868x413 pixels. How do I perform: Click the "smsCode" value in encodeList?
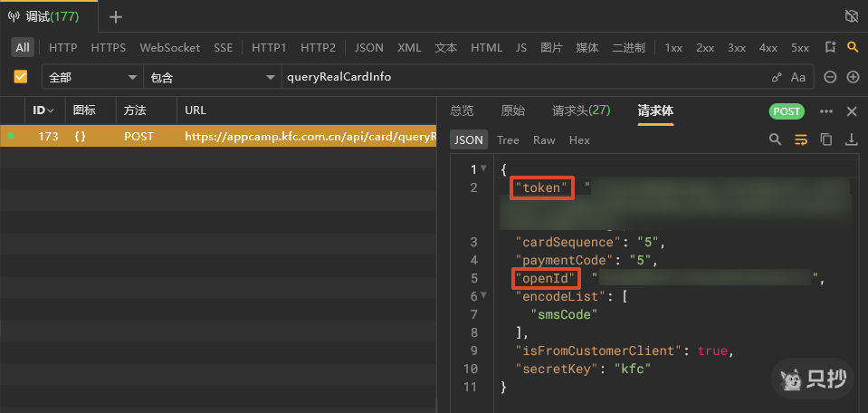tap(564, 314)
